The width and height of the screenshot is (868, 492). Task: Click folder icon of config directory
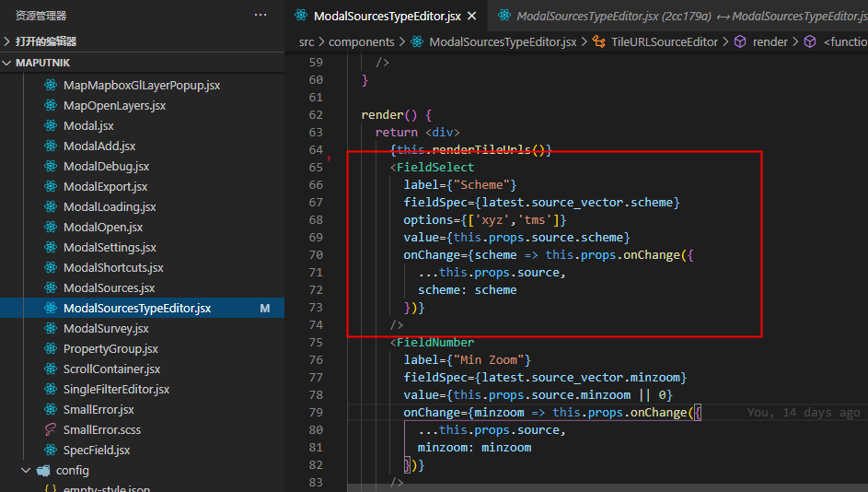click(x=43, y=471)
